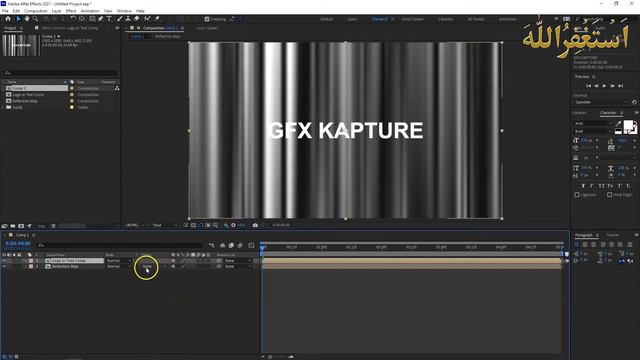640x360 pixels.
Task: Click the timeline layer search field
Action: [120, 245]
